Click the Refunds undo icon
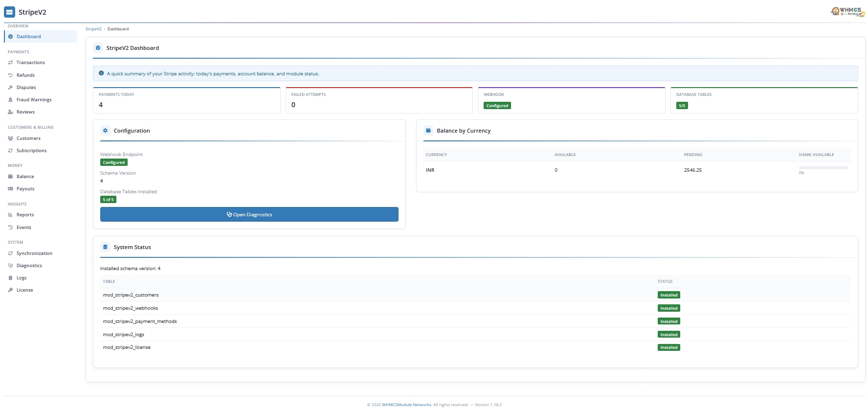The image size is (868, 412). coord(10,75)
